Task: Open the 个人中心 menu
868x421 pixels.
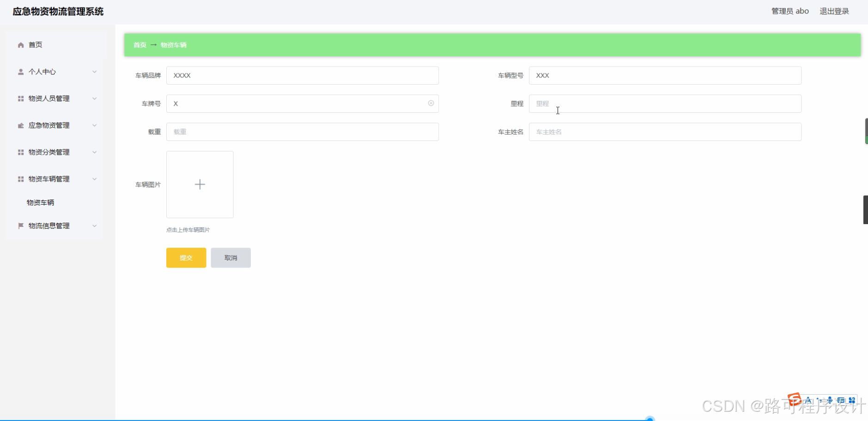Action: coord(55,72)
